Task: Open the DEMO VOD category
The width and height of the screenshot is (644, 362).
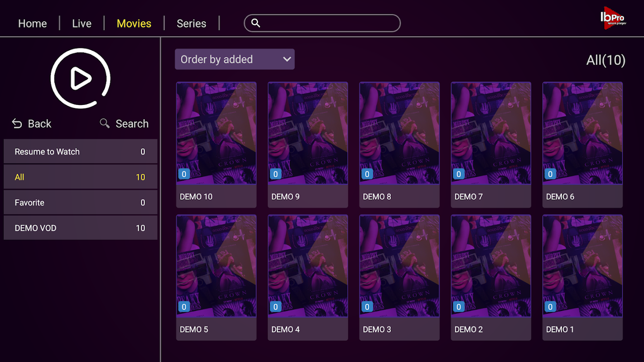Action: (81, 228)
